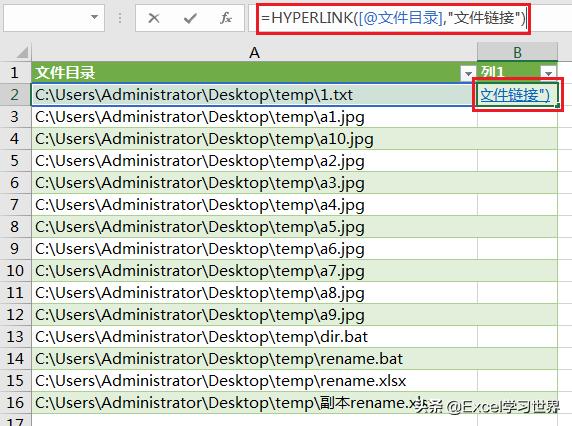The height and width of the screenshot is (426, 572).
Task: Select cell with temp\a6.jpg path
Action: point(254,248)
